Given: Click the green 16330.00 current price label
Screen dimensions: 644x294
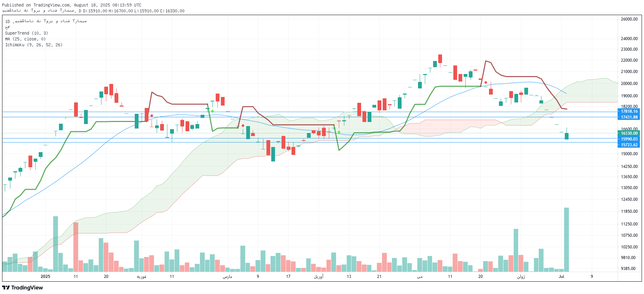Looking at the screenshot, I should [629, 133].
